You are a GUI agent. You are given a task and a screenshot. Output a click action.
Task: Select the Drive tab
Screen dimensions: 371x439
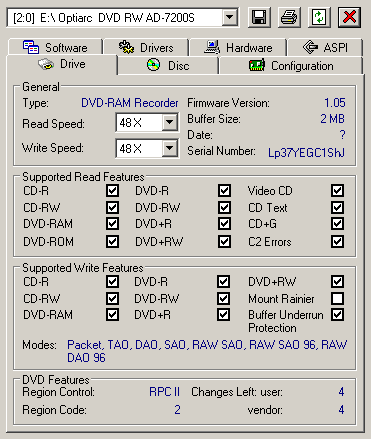62,64
